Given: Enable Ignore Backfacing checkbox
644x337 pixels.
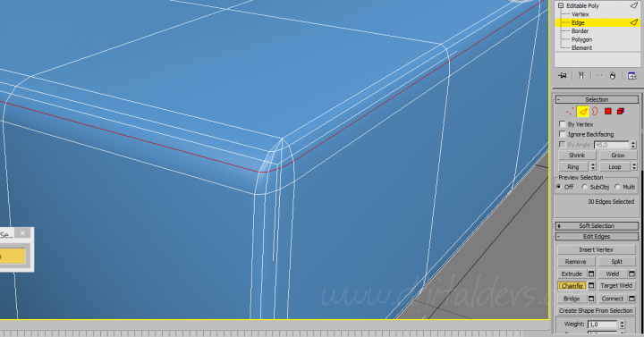Looking at the screenshot, I should pos(563,134).
